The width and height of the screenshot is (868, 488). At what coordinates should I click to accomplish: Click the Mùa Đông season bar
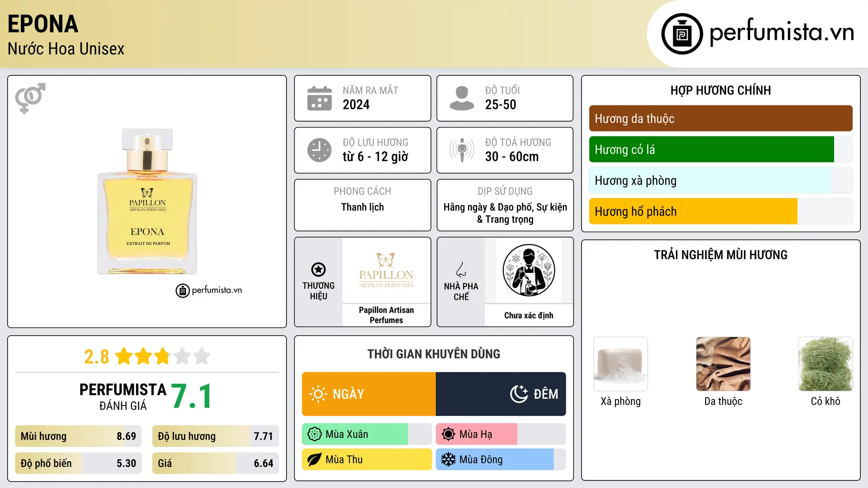pyautogui.click(x=501, y=460)
